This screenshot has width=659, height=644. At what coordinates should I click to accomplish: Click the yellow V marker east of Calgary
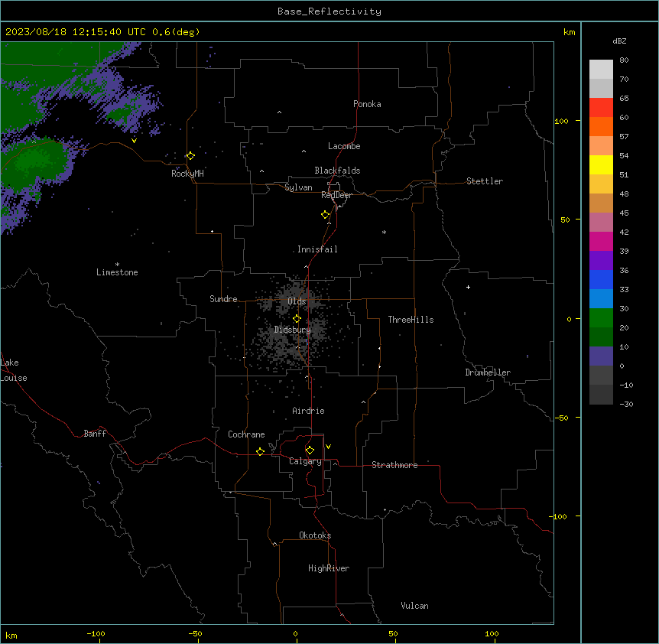pos(328,447)
